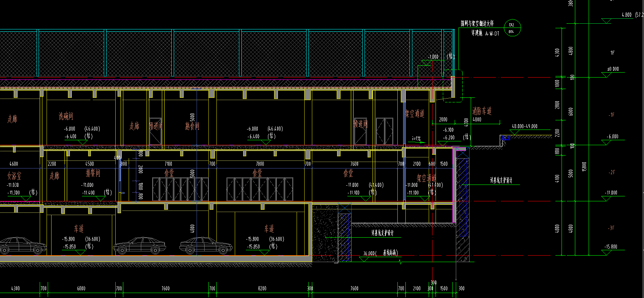Select the 消防车道 label

[x=482, y=111]
